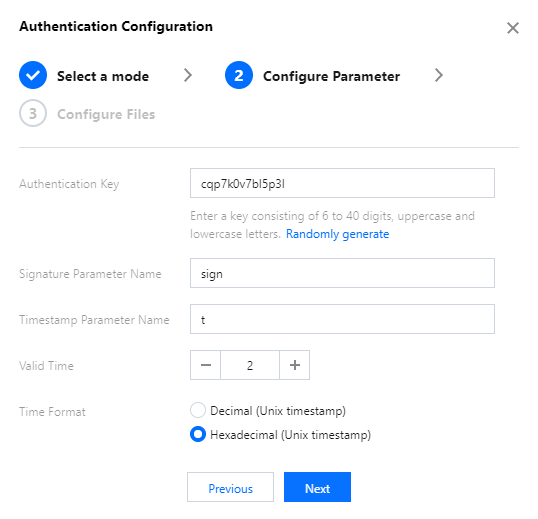Viewport: 538px width, 519px height.
Task: Focus the Signature Parameter Name field
Action: [342, 273]
